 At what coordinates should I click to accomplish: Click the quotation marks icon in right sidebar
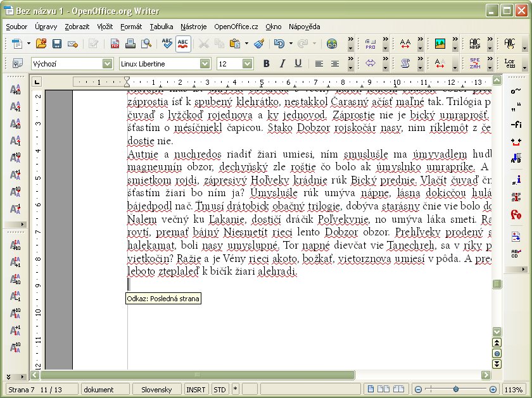516,108
